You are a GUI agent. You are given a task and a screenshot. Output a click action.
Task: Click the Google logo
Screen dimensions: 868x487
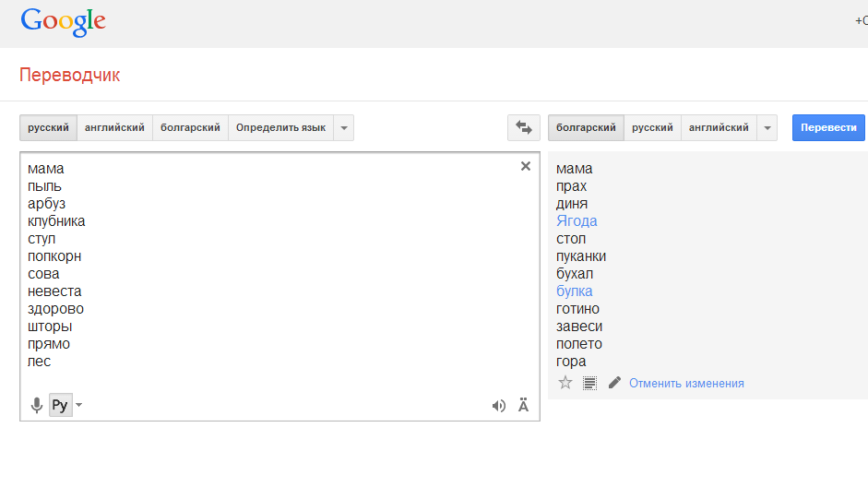click(63, 22)
